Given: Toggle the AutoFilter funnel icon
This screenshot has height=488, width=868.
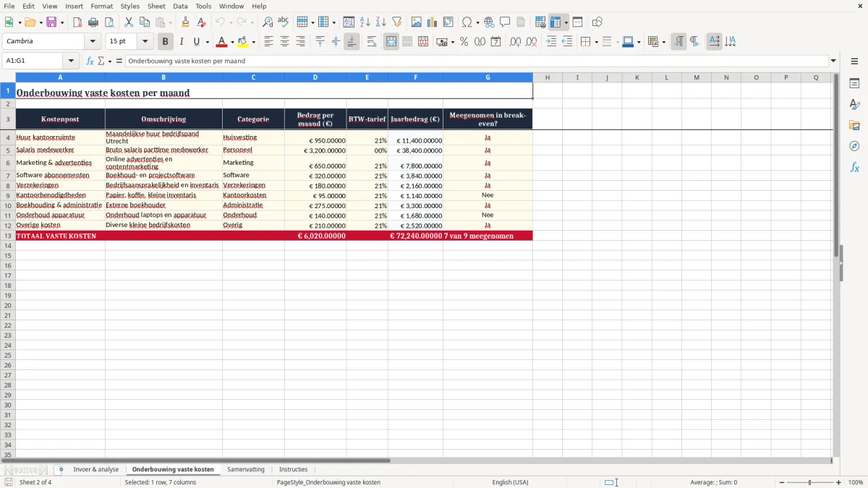Looking at the screenshot, I should click(397, 22).
